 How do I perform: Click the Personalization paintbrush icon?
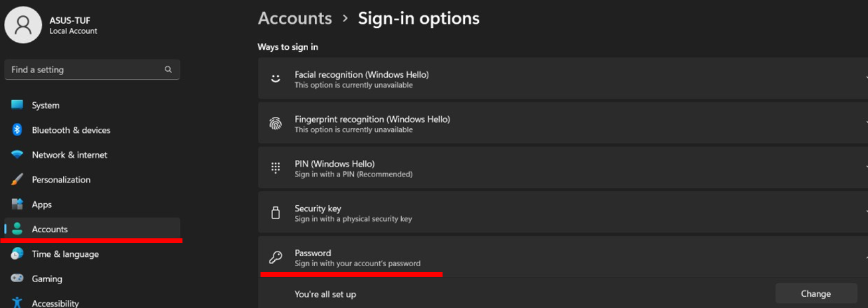tap(17, 180)
